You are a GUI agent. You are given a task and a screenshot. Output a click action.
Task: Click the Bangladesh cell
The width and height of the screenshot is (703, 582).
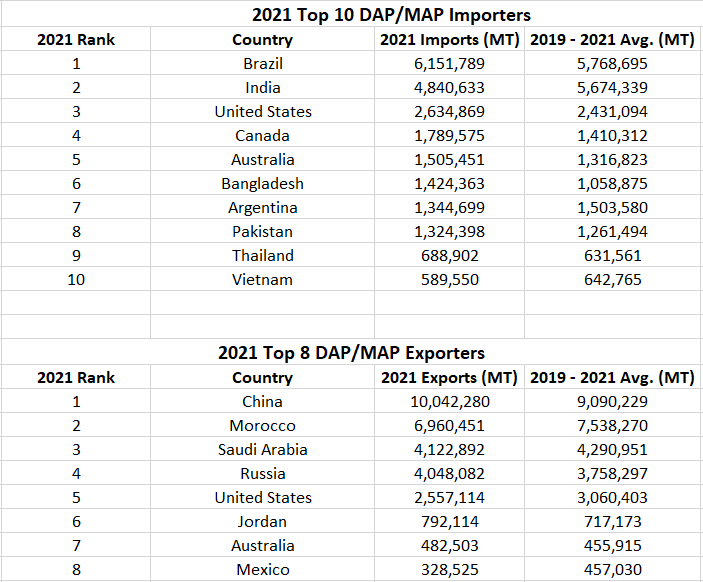[263, 183]
